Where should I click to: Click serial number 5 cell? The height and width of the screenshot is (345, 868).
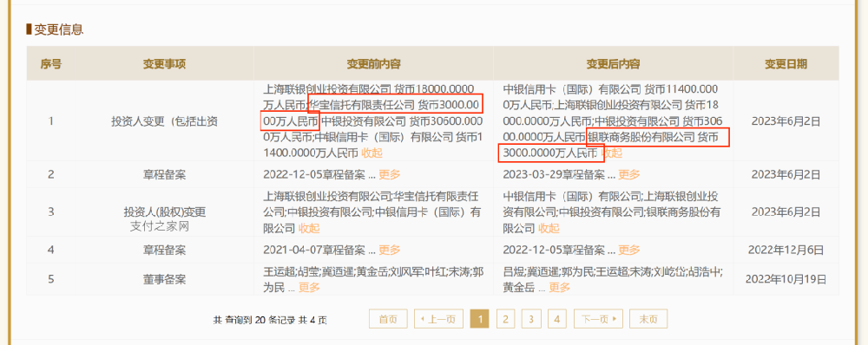pos(51,279)
